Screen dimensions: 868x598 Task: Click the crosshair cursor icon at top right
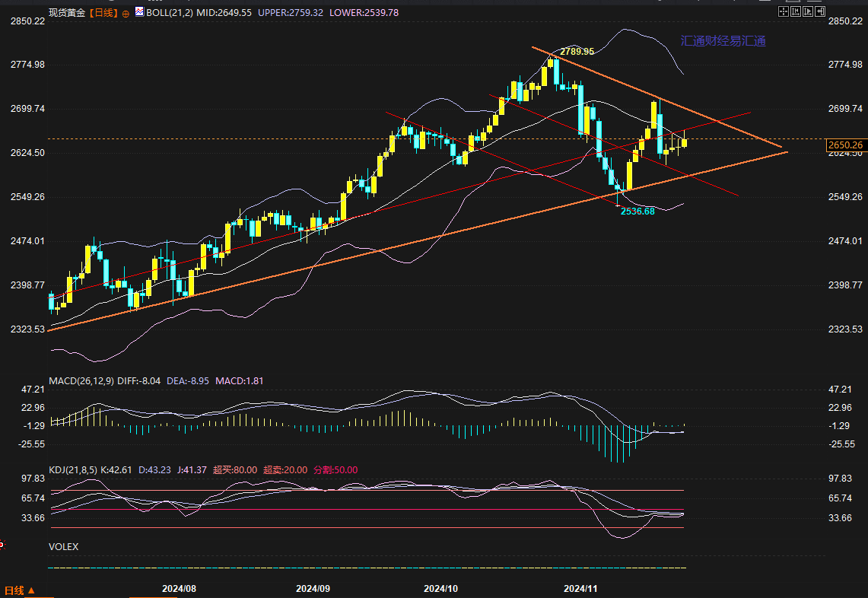pyautogui.click(x=784, y=11)
